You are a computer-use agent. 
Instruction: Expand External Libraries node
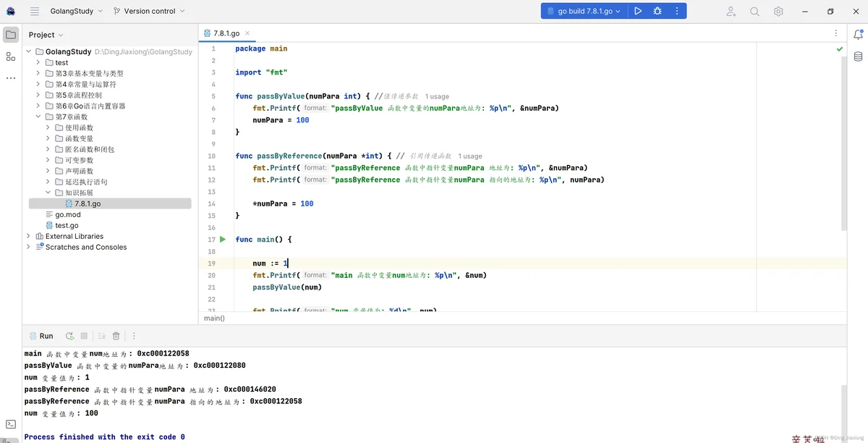click(29, 236)
